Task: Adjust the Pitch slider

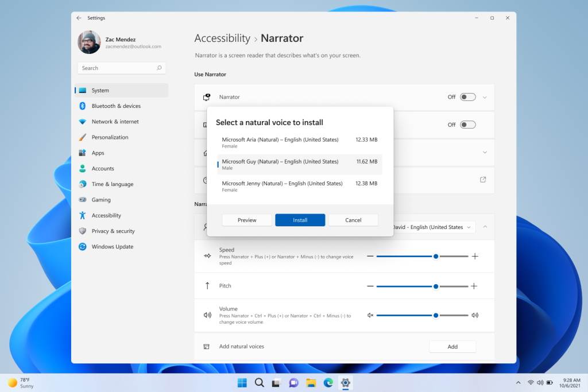Action: coord(435,286)
